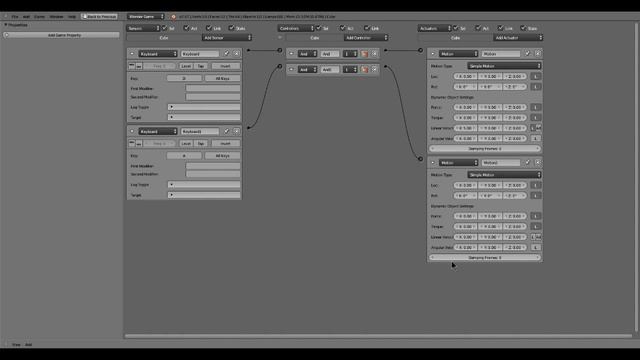
Task: Toggle Actuators State checkbox
Action: [x=523, y=28]
